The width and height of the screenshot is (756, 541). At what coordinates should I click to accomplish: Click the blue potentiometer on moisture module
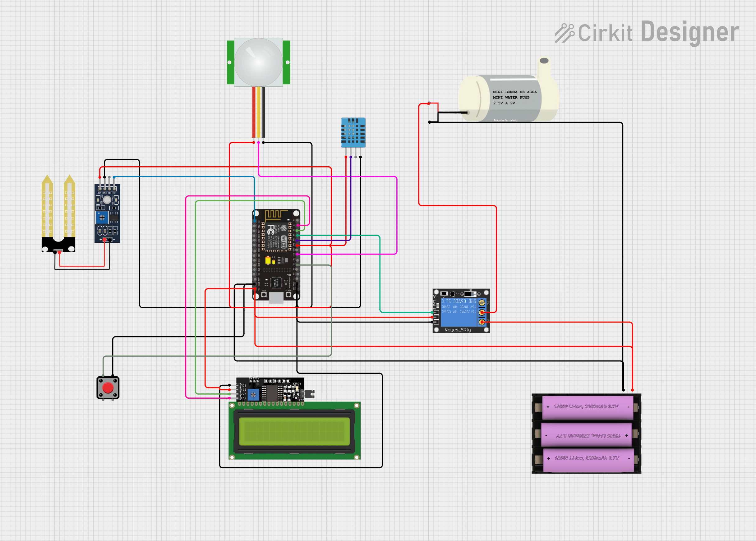(102, 218)
